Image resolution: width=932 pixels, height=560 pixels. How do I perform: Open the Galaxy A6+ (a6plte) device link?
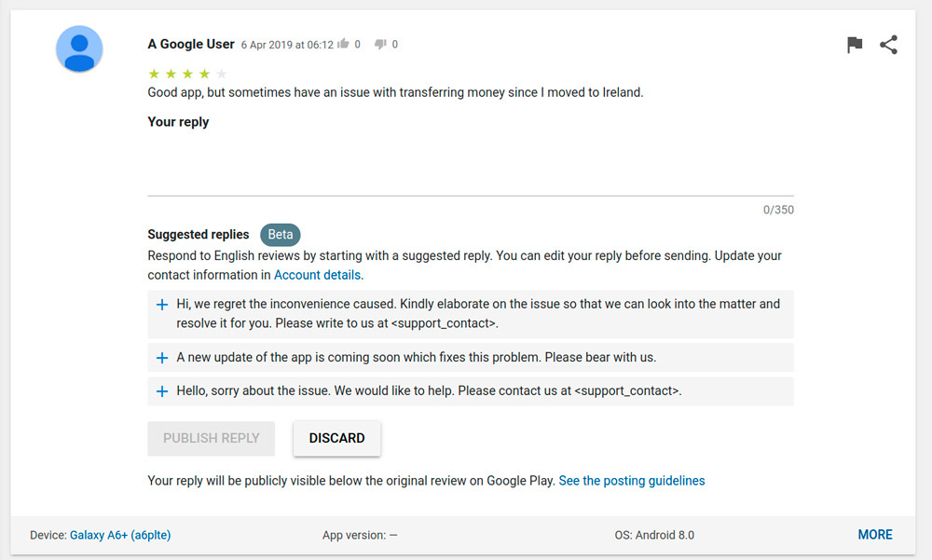pyautogui.click(x=120, y=535)
